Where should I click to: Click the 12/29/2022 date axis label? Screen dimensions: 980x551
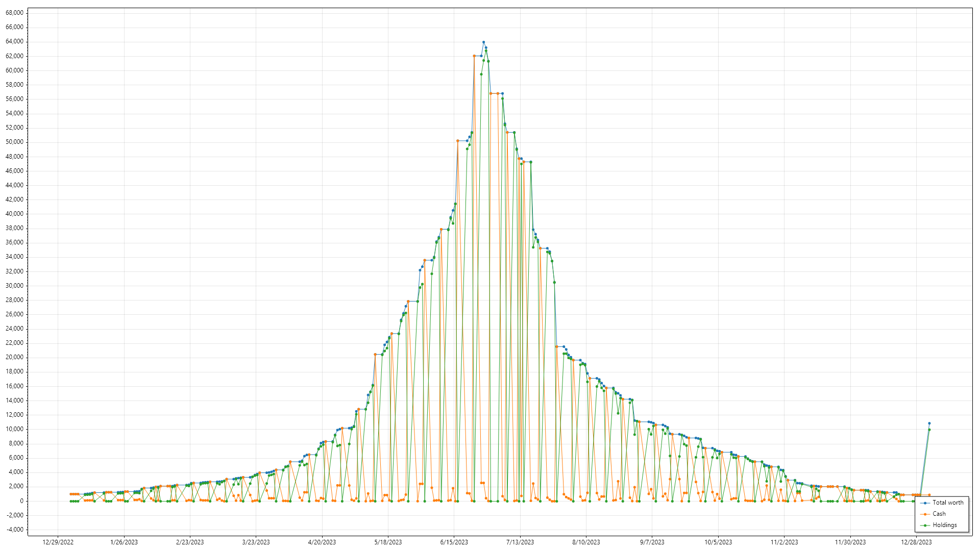pyautogui.click(x=58, y=542)
